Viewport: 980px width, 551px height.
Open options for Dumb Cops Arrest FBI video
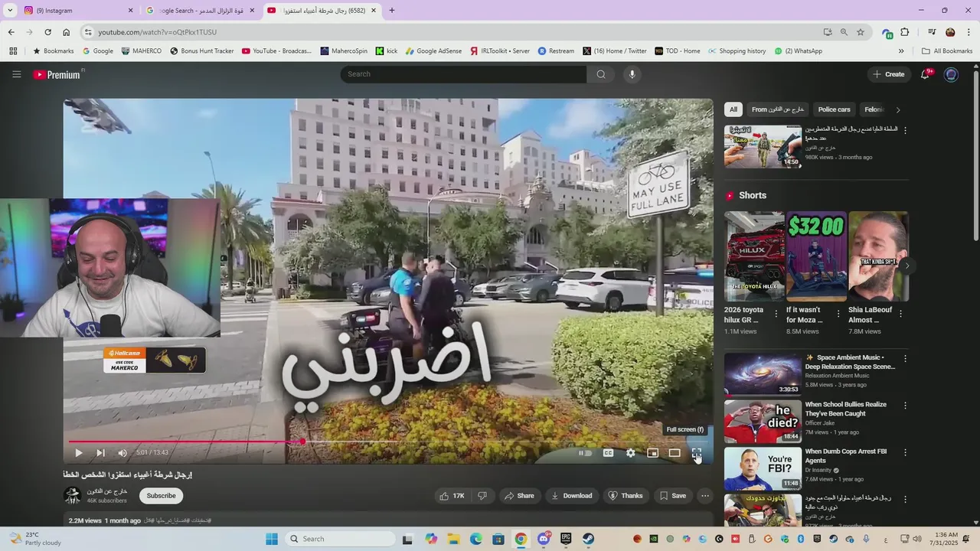coord(905,452)
